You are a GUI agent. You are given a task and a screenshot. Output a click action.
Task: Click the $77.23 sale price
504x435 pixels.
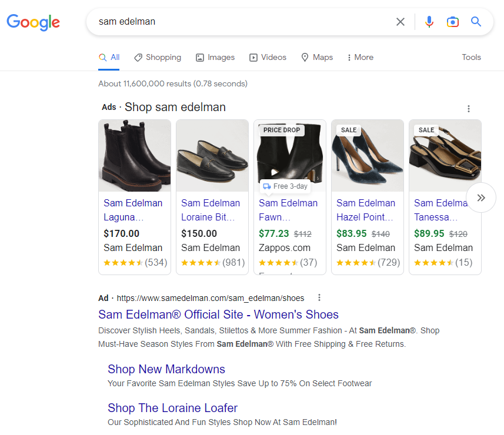[274, 233]
